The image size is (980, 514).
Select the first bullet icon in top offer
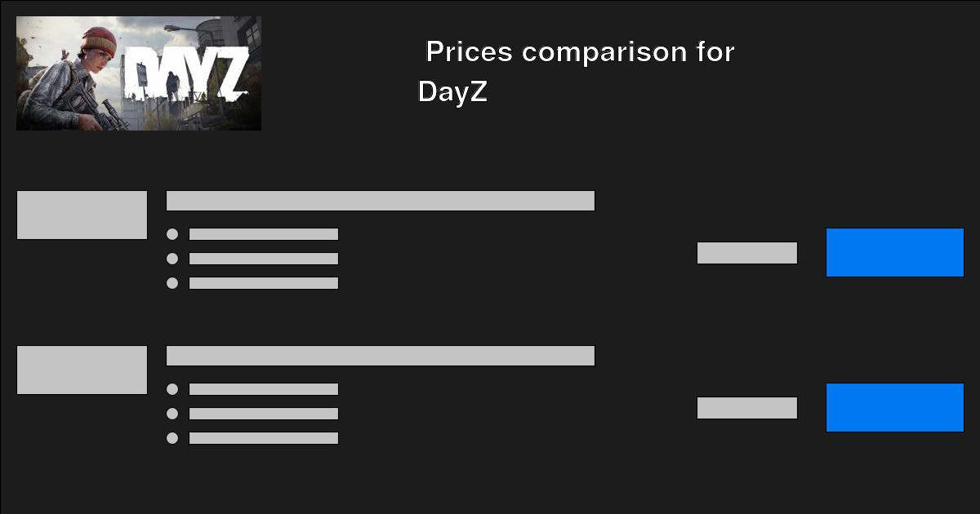(172, 234)
